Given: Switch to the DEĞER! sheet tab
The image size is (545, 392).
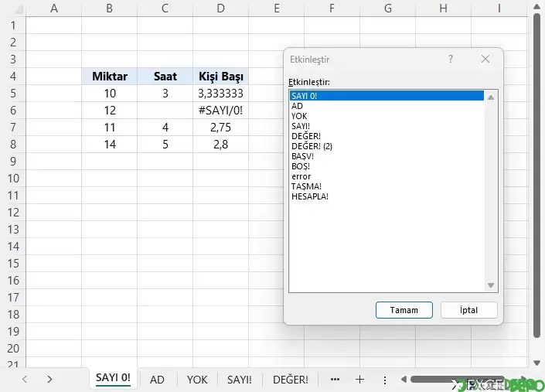Looking at the screenshot, I should click(291, 380).
